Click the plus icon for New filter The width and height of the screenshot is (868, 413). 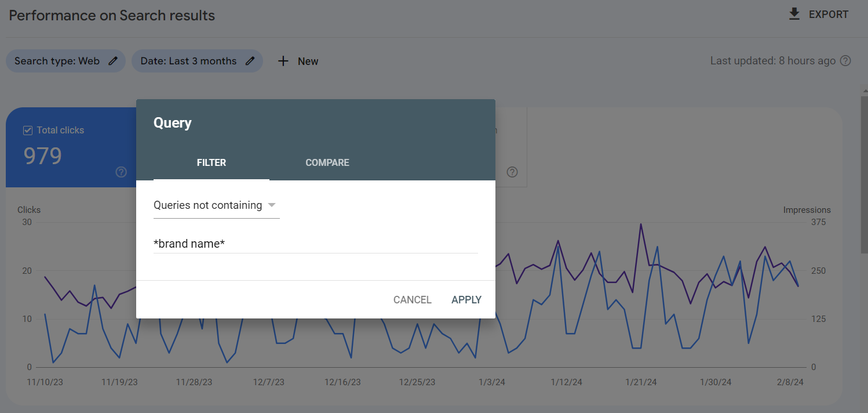(283, 61)
